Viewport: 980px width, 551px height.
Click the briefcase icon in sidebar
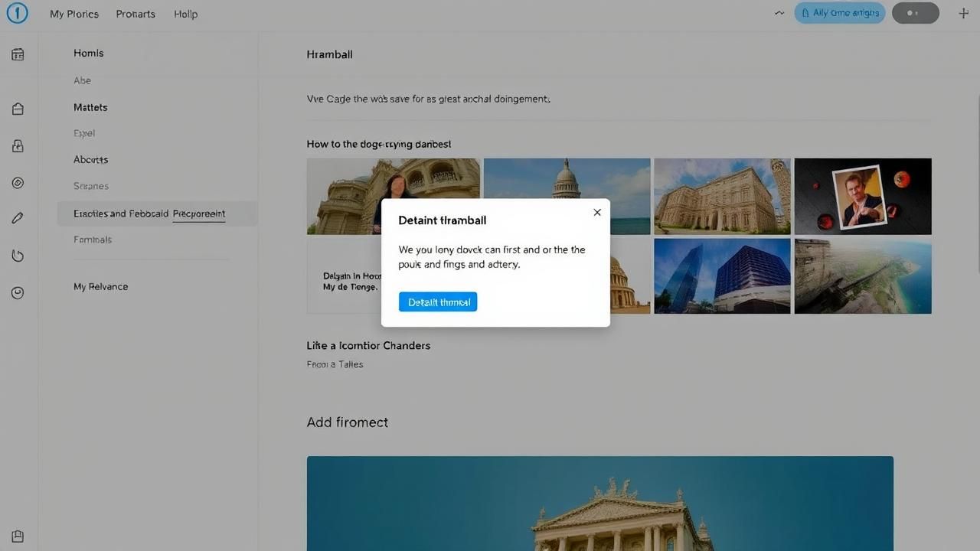click(18, 109)
